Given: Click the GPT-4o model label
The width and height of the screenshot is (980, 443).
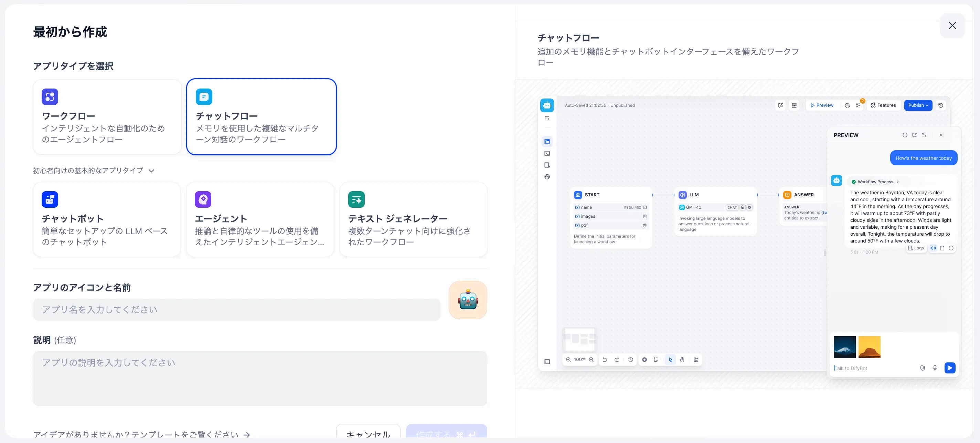Looking at the screenshot, I should pos(693,207).
